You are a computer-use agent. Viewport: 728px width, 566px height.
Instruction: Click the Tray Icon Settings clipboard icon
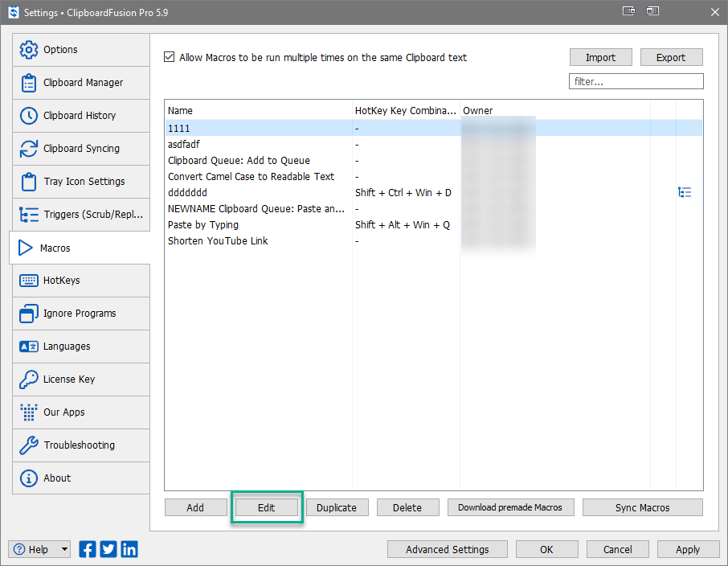point(29,182)
